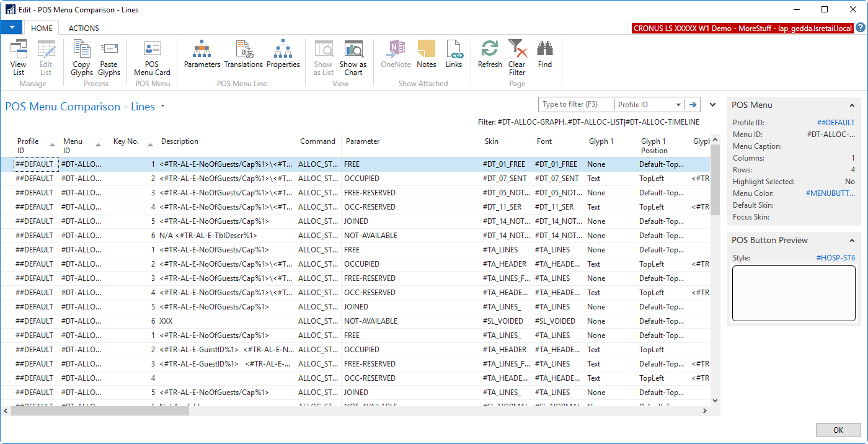The width and height of the screenshot is (868, 444).
Task: Select the HOME ribbon tab
Action: [x=42, y=28]
